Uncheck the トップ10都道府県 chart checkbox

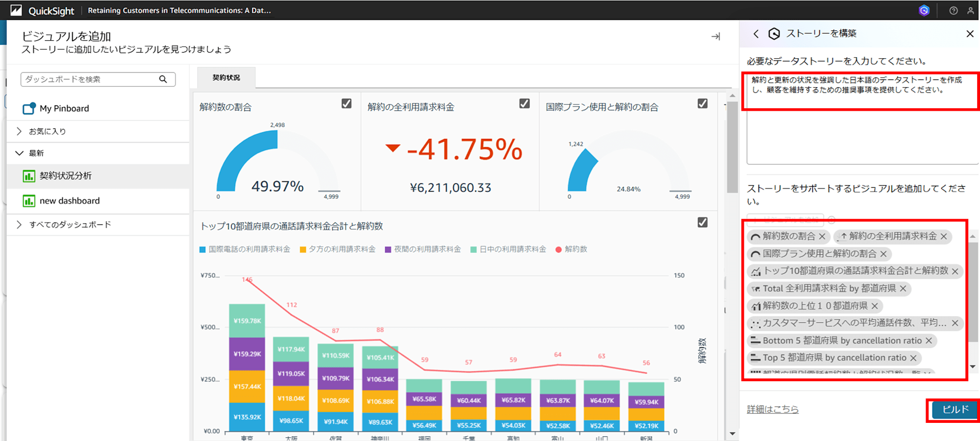[703, 222]
